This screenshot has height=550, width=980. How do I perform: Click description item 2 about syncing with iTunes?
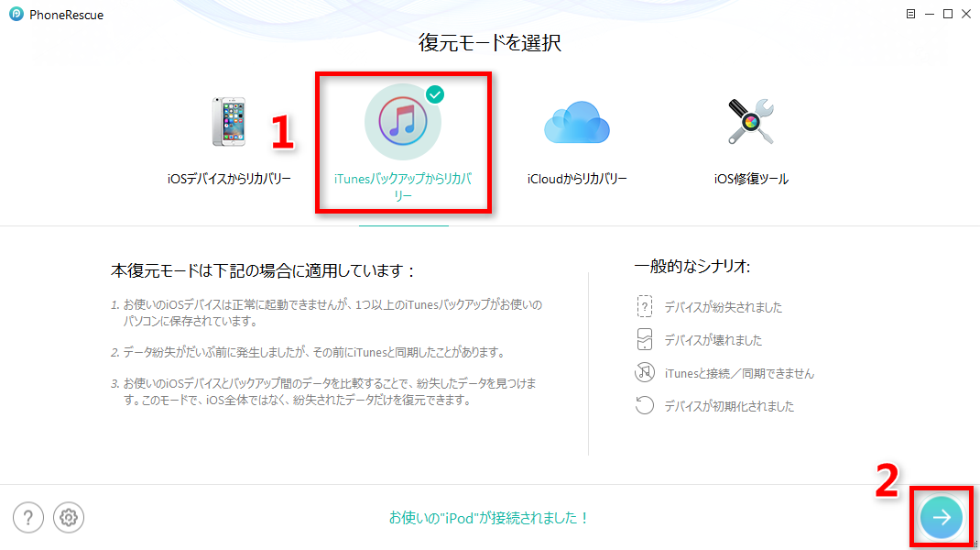[x=308, y=353]
